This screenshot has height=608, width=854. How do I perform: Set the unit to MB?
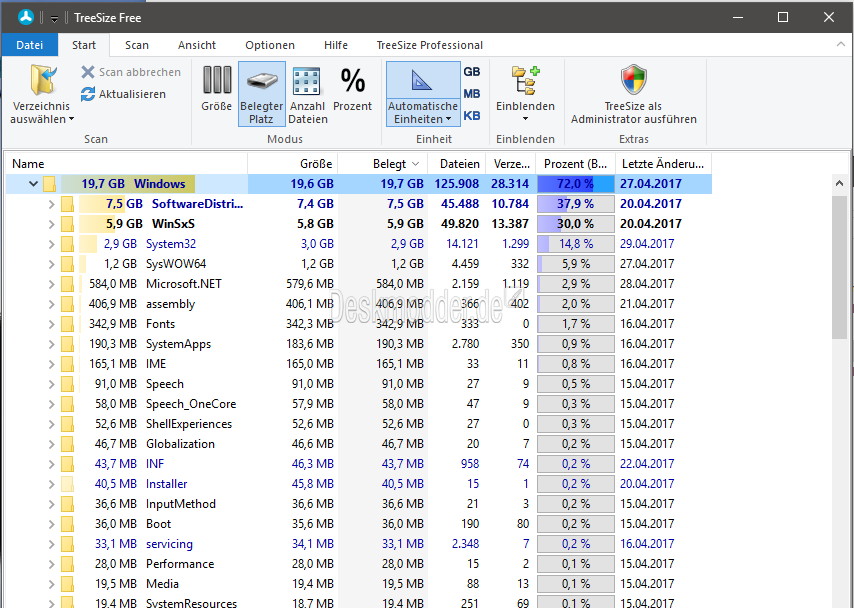[x=472, y=94]
